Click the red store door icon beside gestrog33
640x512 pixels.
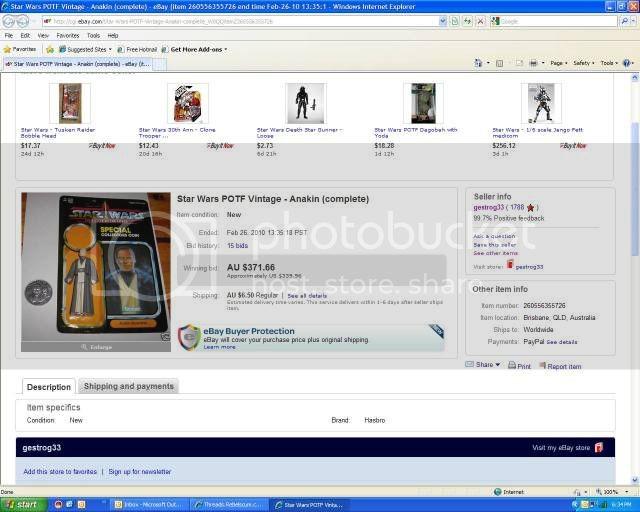pos(510,265)
